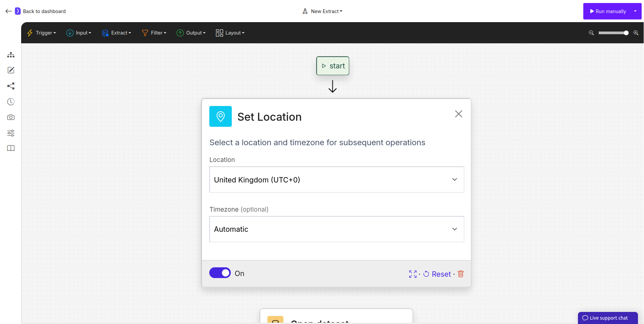Viewport: 644px width, 324px height.
Task: Take a screenshot using the camera icon
Action: (11, 117)
